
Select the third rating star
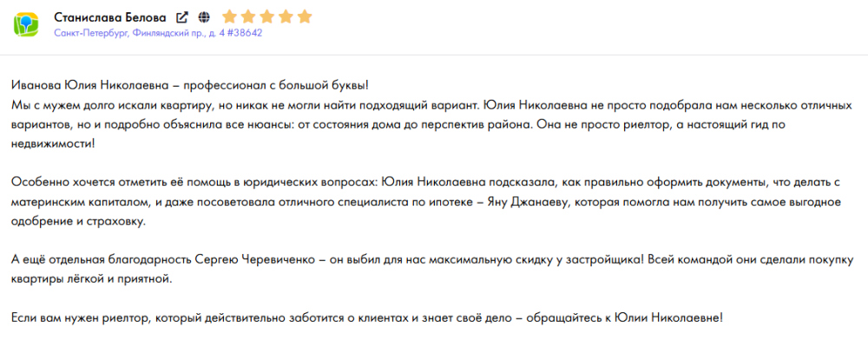pyautogui.click(x=267, y=16)
